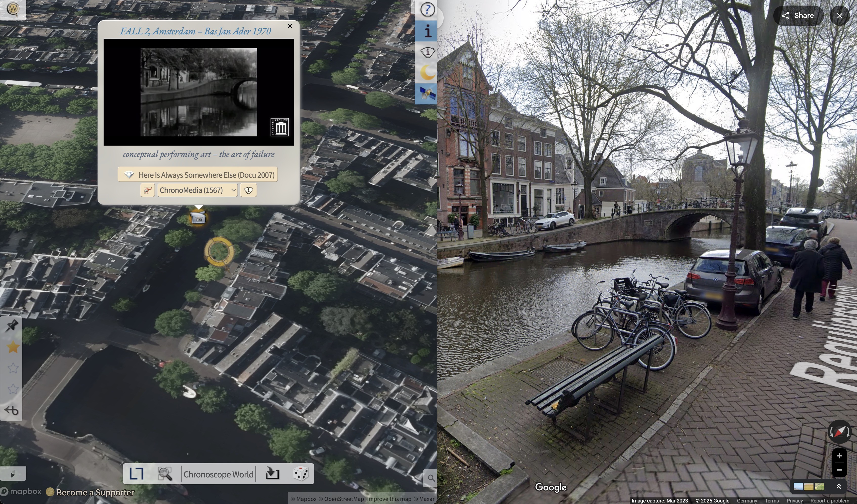The width and height of the screenshot is (857, 504).
Task: Click the download-to-tray icon
Action: pyautogui.click(x=272, y=473)
